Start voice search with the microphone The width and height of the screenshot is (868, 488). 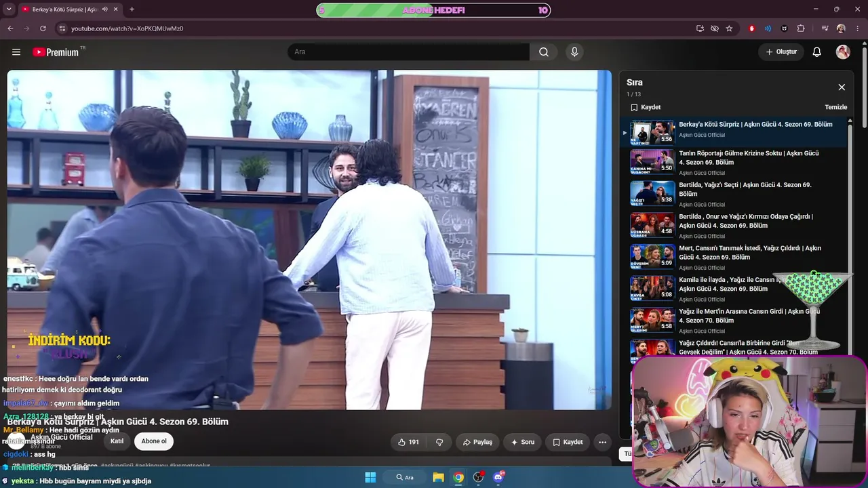click(x=574, y=52)
